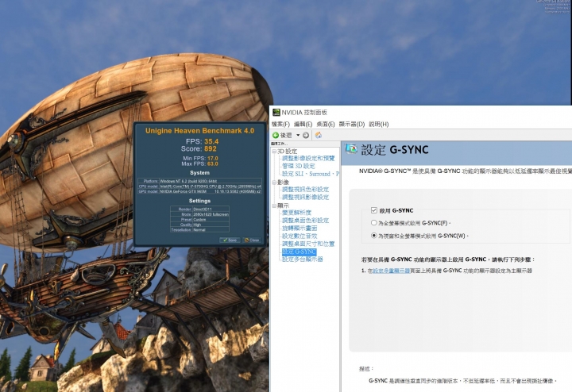Save the Heaven Benchmark results
This screenshot has height=392, width=572.
[x=230, y=240]
